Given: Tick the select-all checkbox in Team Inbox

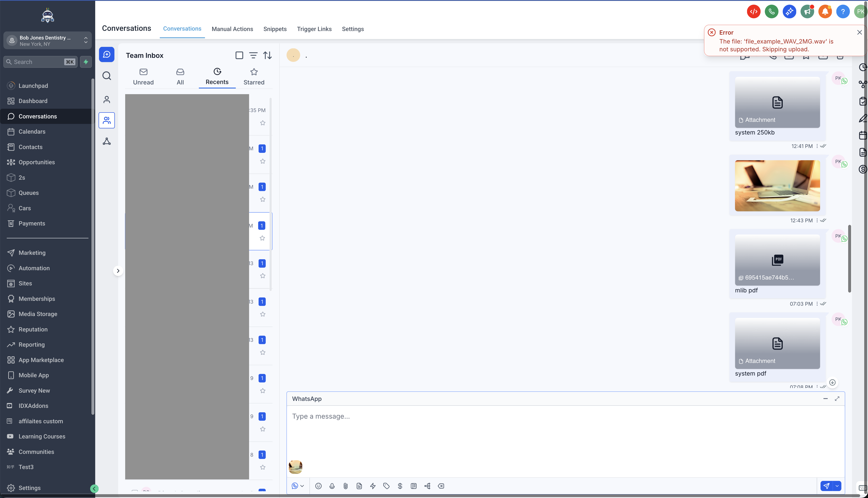Looking at the screenshot, I should [239, 55].
